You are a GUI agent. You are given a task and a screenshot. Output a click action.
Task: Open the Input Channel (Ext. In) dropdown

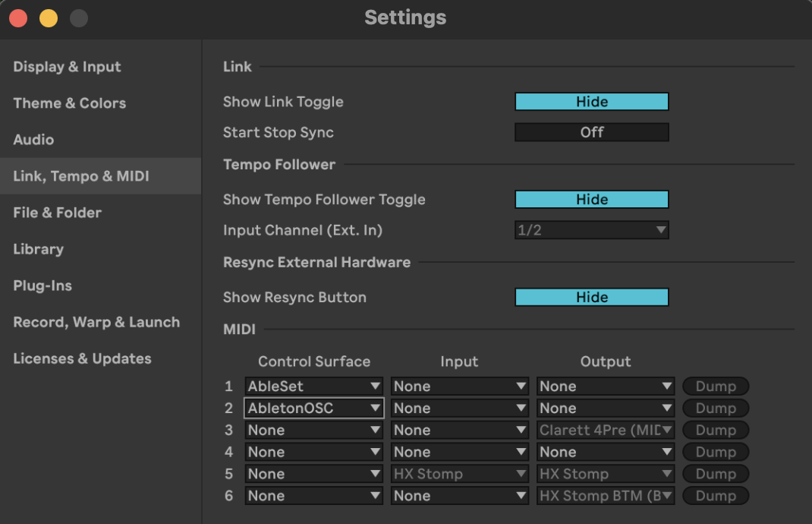coord(591,230)
